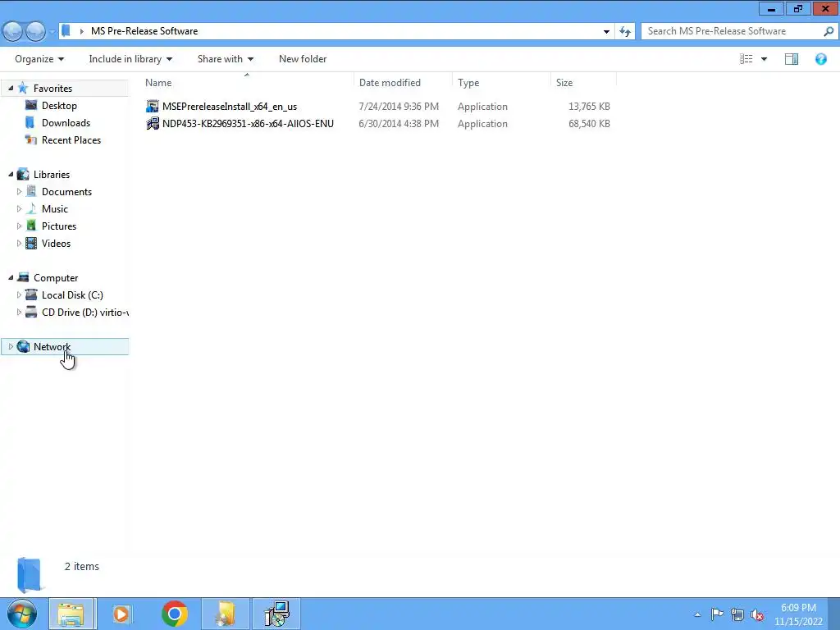
Task: Collapse the Favorites tree group
Action: 11,88
